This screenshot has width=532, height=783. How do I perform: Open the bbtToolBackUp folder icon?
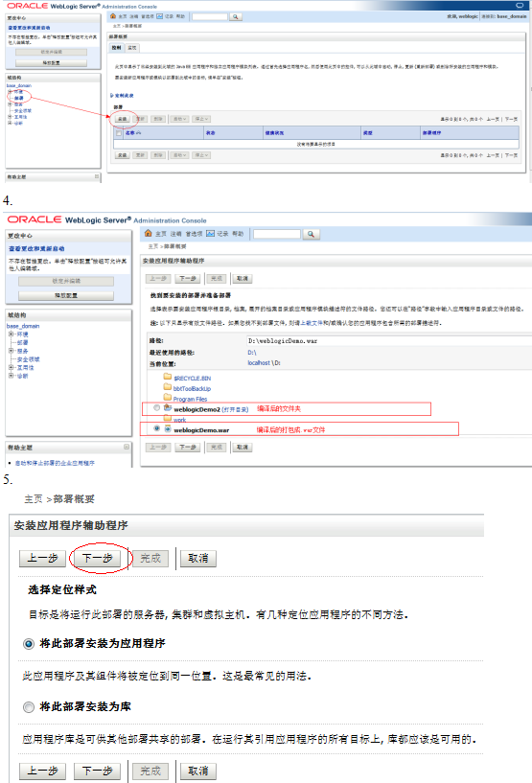[168, 388]
